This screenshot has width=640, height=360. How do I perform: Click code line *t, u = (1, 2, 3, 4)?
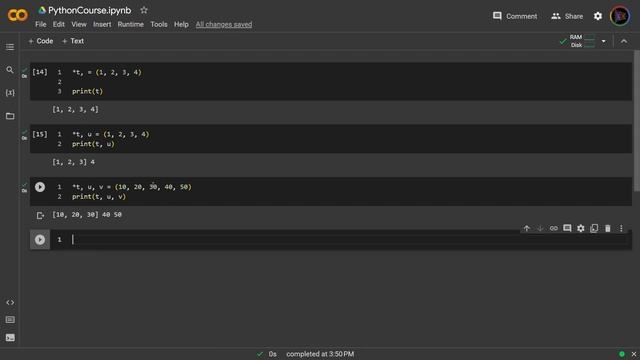click(x=111, y=134)
